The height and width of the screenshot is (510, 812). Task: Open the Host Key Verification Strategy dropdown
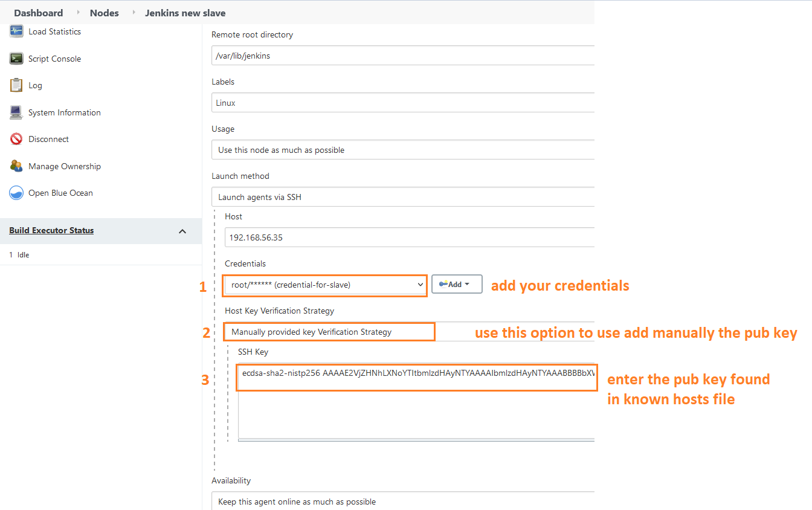pos(409,332)
